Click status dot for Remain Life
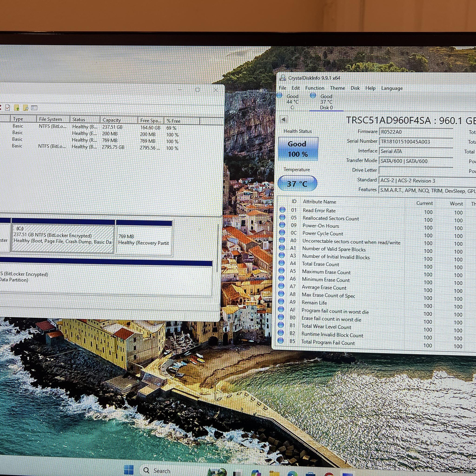Screen dimensions: 476x476 pos(281,301)
